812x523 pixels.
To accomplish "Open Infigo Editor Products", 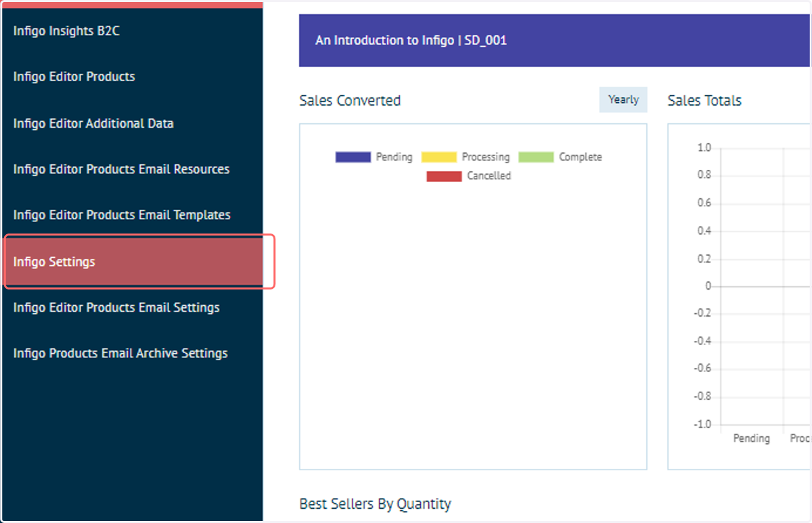I will [74, 76].
